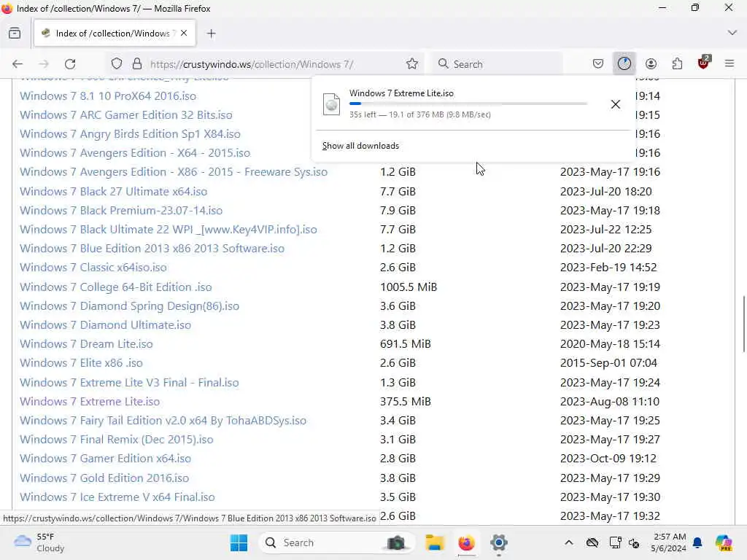Click Windows 7 Final Remix (Dec 2015).iso
747x560 pixels.
point(117,440)
